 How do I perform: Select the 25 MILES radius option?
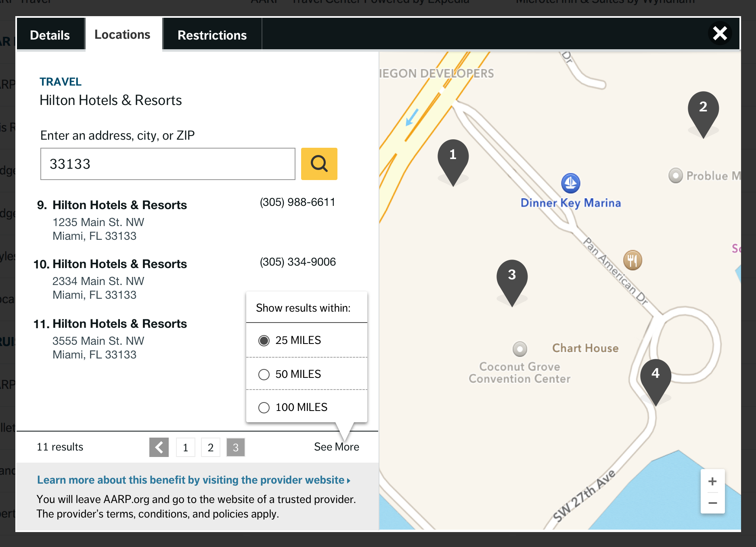point(264,340)
